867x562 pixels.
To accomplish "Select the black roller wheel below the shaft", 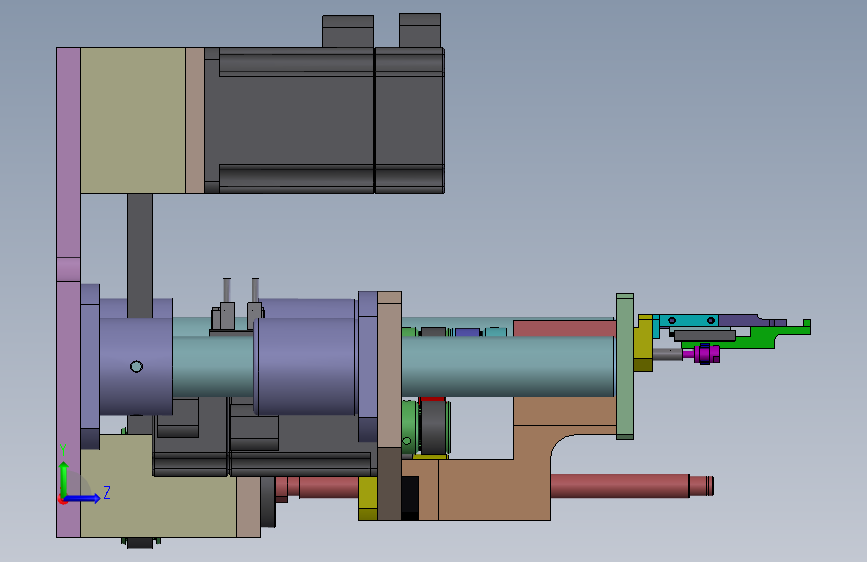I will click(x=434, y=427).
